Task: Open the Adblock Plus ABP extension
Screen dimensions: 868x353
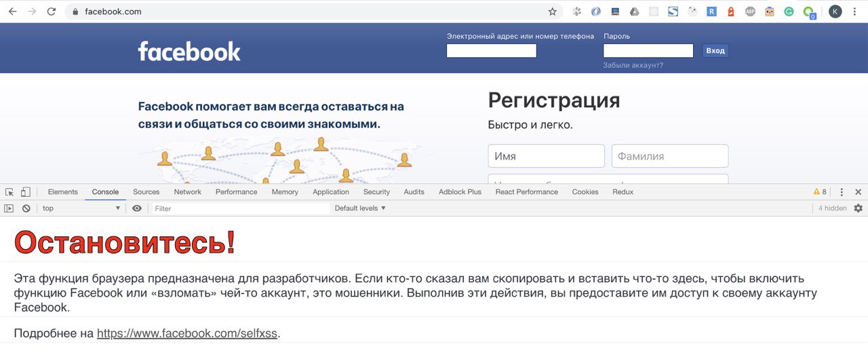Action: click(x=750, y=12)
